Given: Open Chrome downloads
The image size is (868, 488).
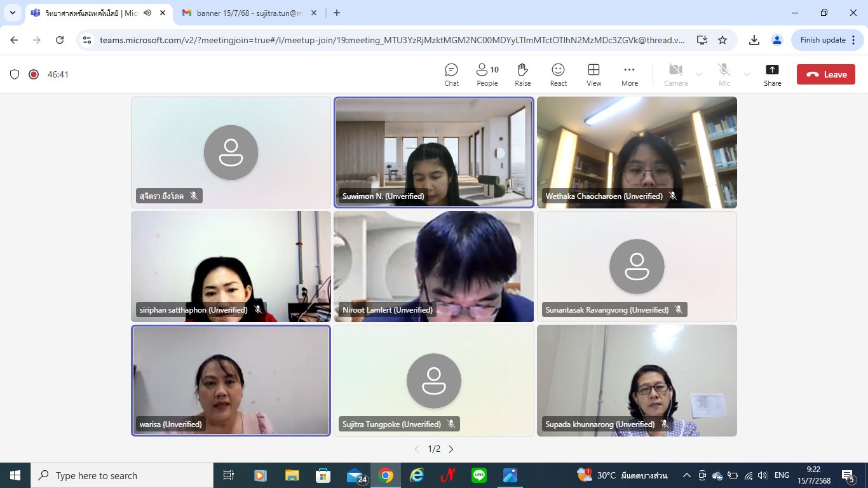Looking at the screenshot, I should point(754,40).
